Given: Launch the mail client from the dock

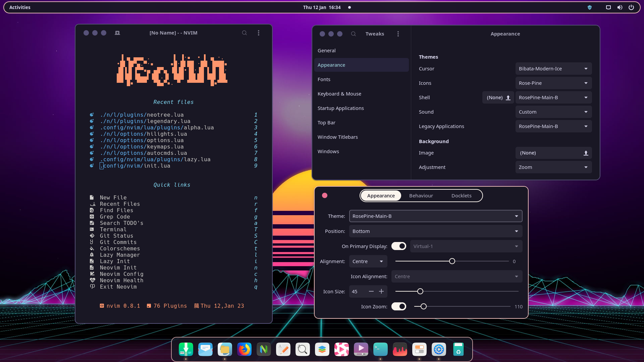Looking at the screenshot, I should tap(205, 349).
